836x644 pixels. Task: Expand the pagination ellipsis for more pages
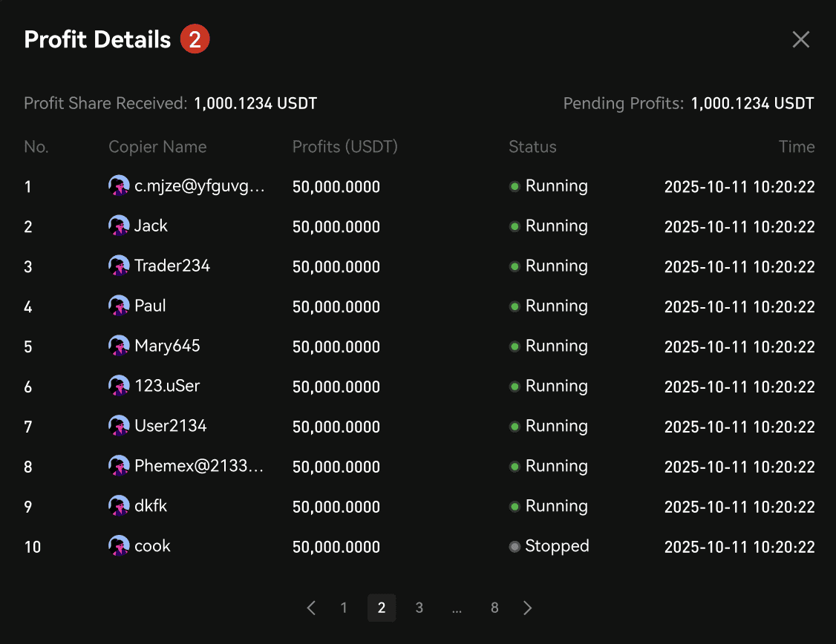tap(457, 608)
